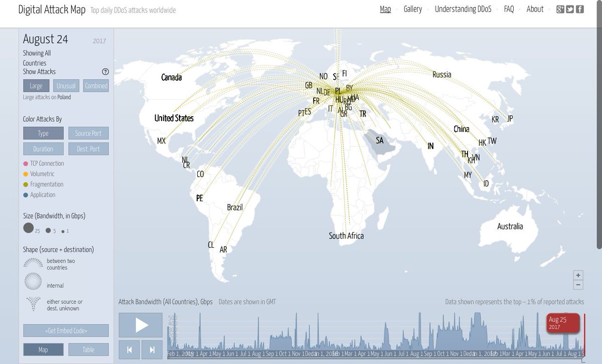Toggle Large attacks filter

(x=36, y=86)
